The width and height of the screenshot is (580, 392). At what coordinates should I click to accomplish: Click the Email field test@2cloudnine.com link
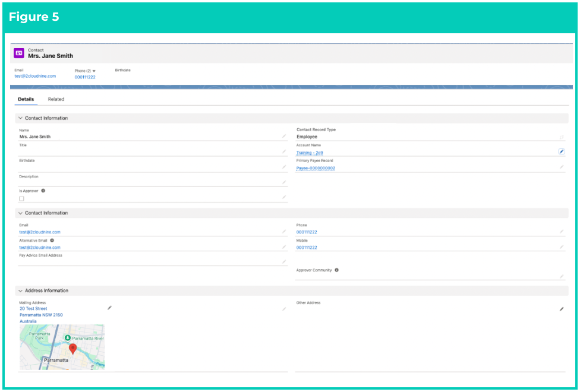(40, 232)
